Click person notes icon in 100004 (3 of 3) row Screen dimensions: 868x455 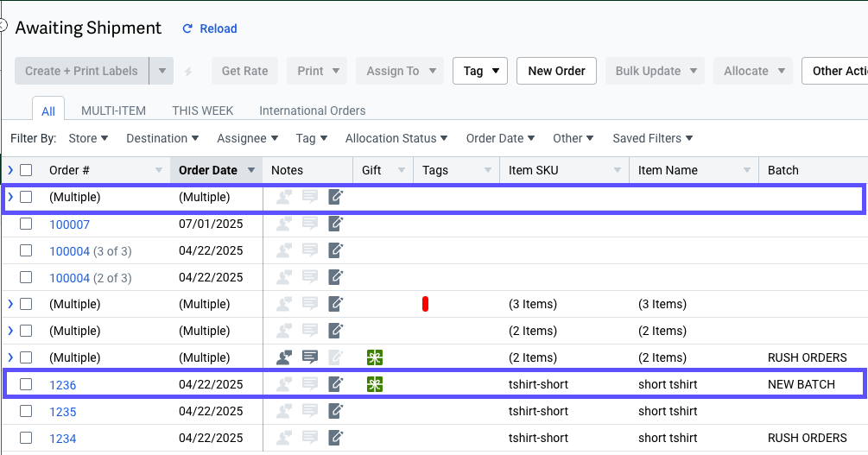click(284, 250)
